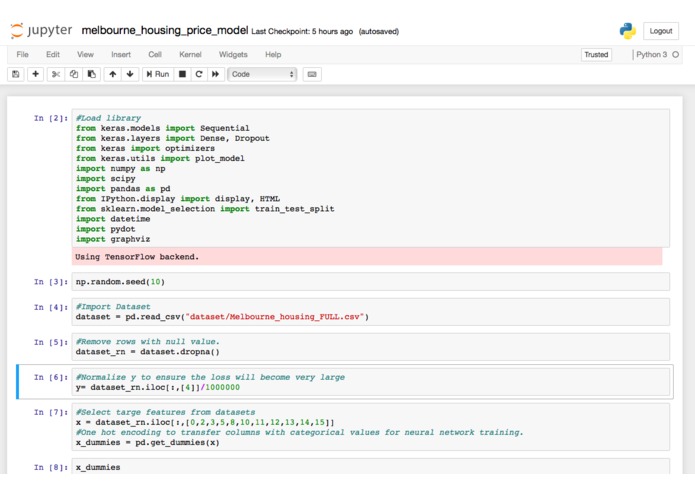Viewport: 695px width, 494px height.
Task: Interrupt the kernel stop icon
Action: 182,74
